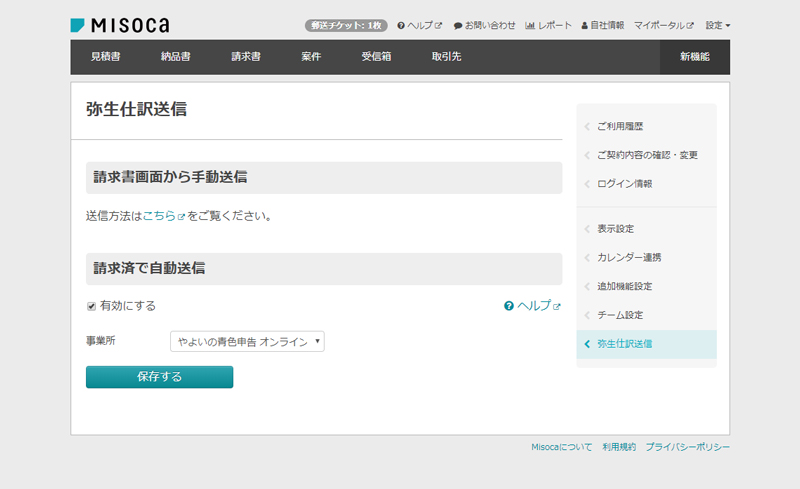
Task: Go to the 案件 tab
Action: coord(311,57)
